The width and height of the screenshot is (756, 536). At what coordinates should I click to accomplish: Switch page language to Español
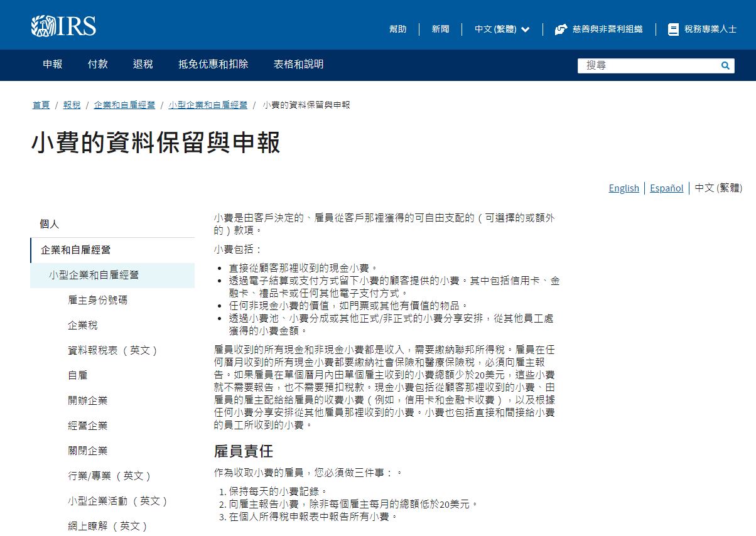tap(666, 188)
